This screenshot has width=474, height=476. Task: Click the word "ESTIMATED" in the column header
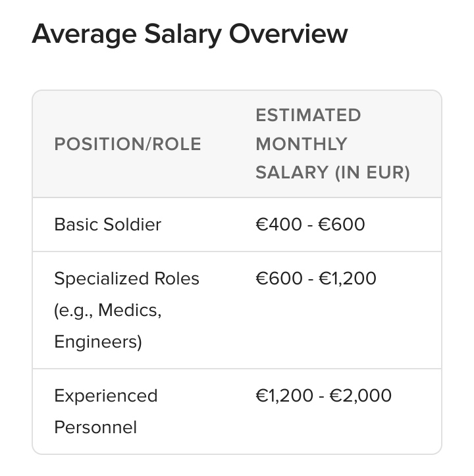308,115
